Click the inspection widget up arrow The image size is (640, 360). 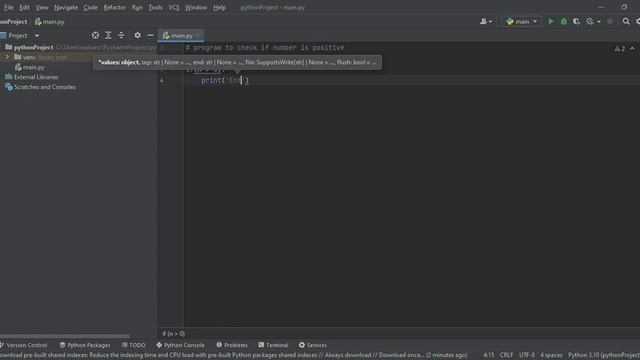click(632, 49)
